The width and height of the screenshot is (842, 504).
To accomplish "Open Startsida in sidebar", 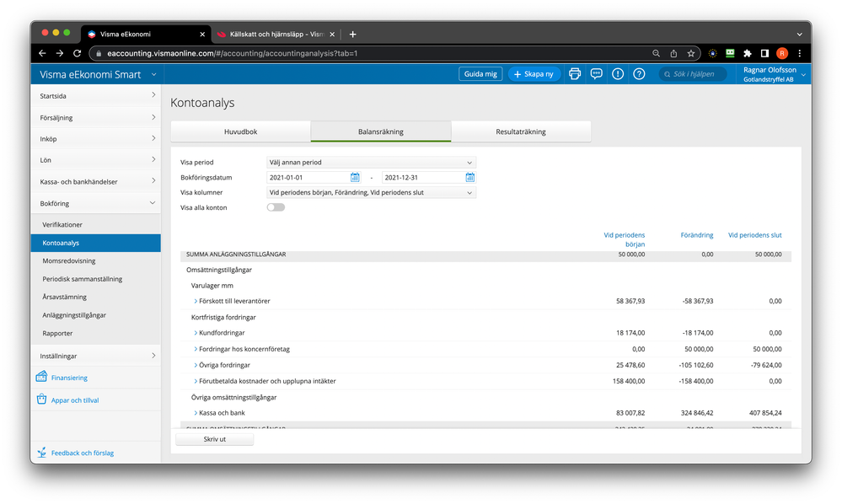I will click(x=96, y=96).
